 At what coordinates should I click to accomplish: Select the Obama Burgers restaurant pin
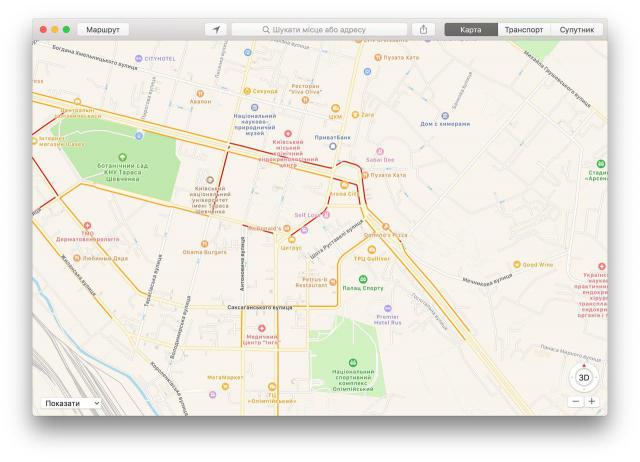pyautogui.click(x=207, y=242)
